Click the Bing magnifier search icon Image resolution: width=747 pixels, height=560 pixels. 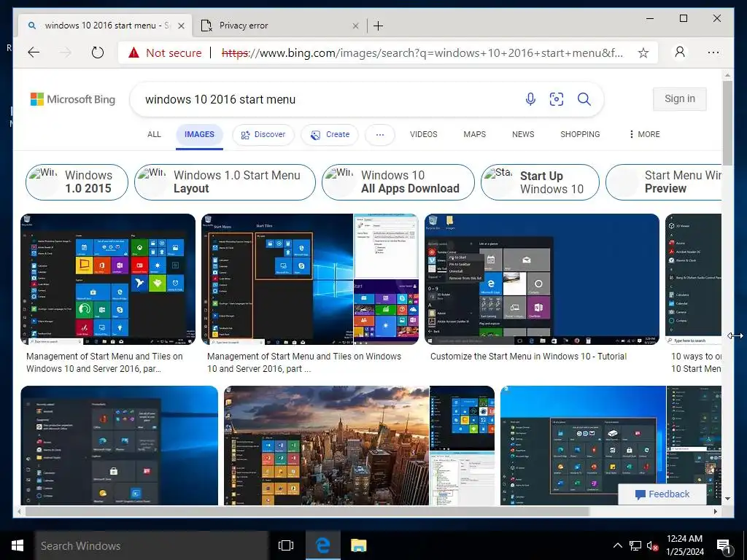click(x=584, y=99)
